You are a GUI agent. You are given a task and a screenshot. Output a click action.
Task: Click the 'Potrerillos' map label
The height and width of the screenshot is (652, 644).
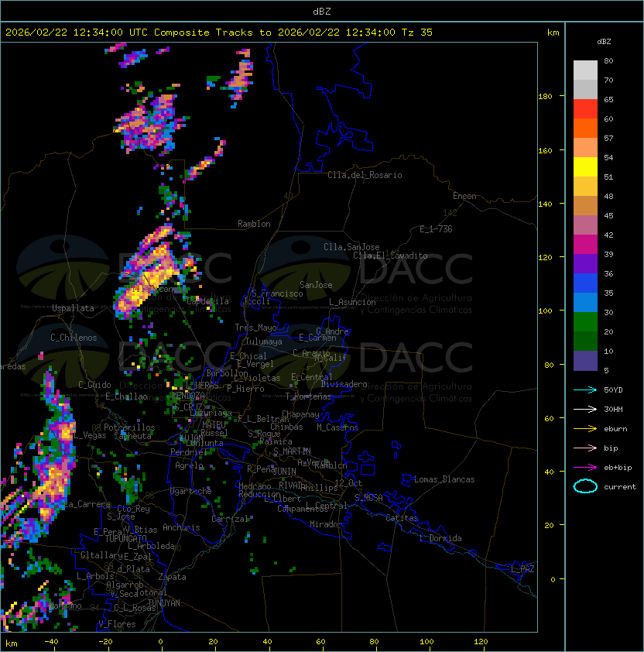[x=129, y=427]
